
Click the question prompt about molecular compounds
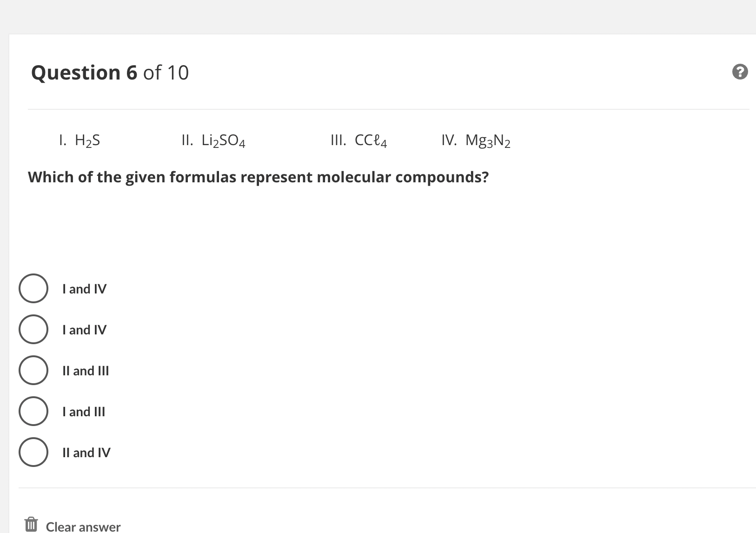click(259, 177)
